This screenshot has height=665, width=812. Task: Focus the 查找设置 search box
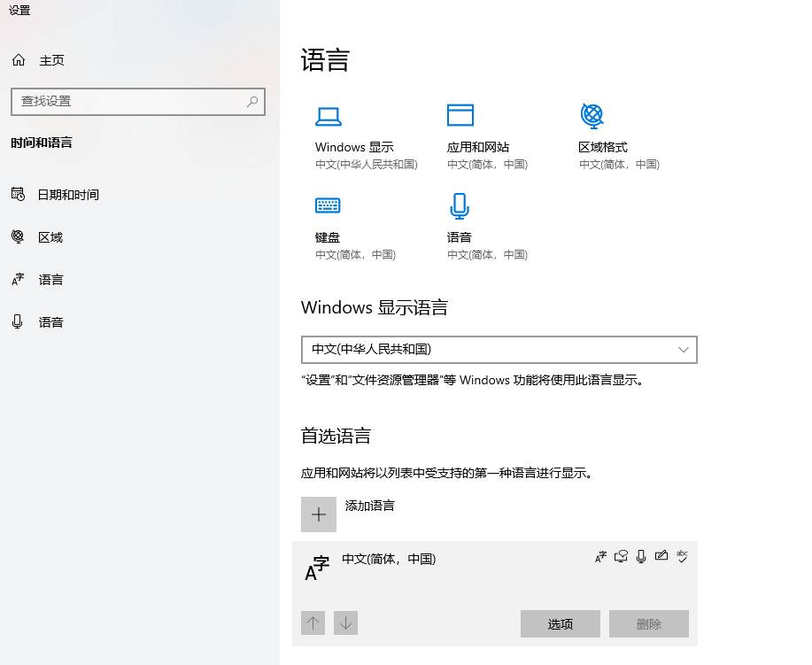click(x=138, y=102)
